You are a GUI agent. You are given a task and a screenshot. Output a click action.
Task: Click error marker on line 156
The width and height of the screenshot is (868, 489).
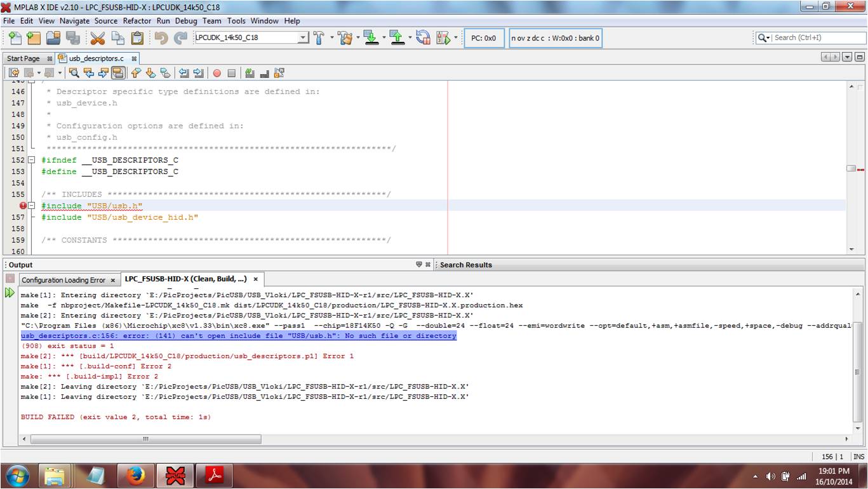coord(23,206)
